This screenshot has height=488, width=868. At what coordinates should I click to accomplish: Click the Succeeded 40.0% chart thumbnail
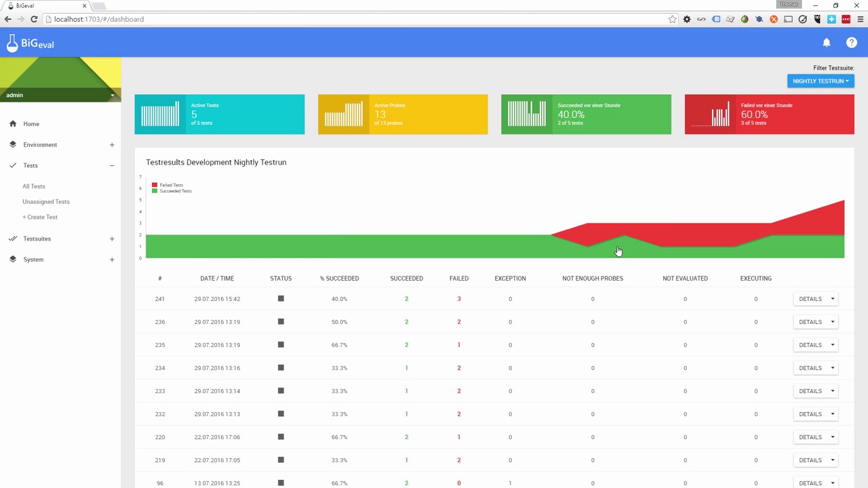[x=526, y=114]
